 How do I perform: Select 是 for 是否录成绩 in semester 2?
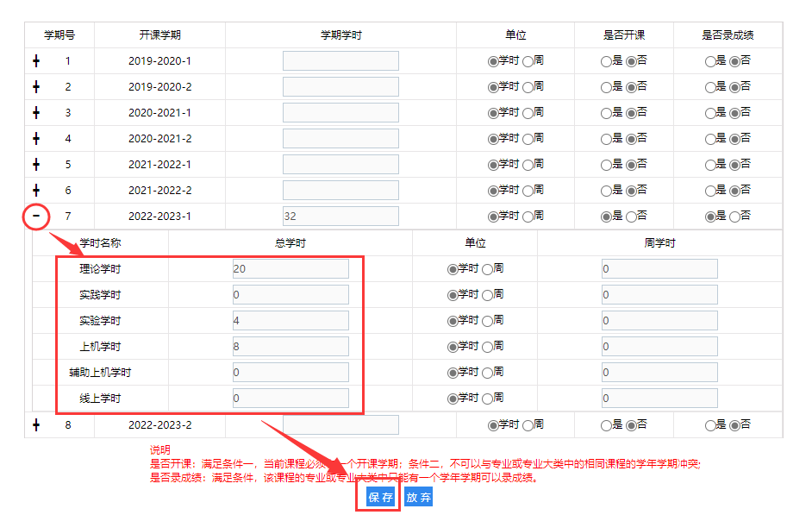point(710,87)
